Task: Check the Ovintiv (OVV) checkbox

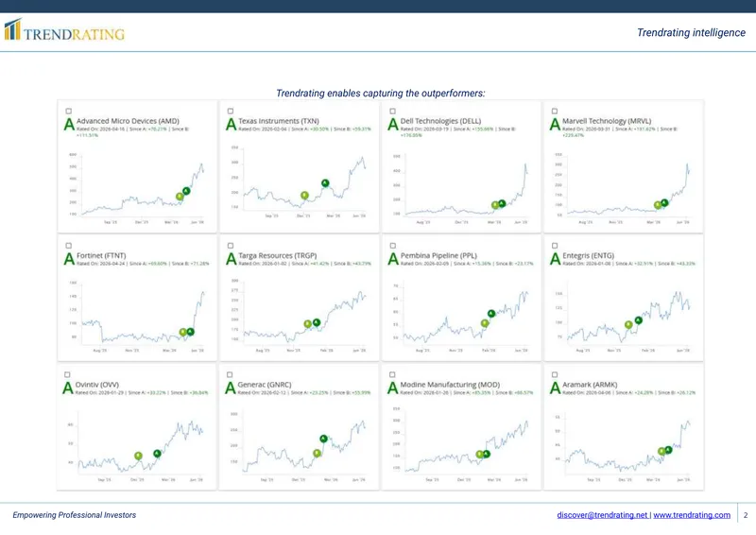Action: coord(67,374)
